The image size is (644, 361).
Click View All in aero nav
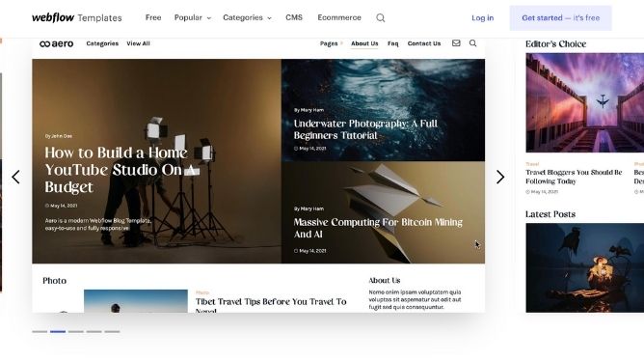point(138,43)
